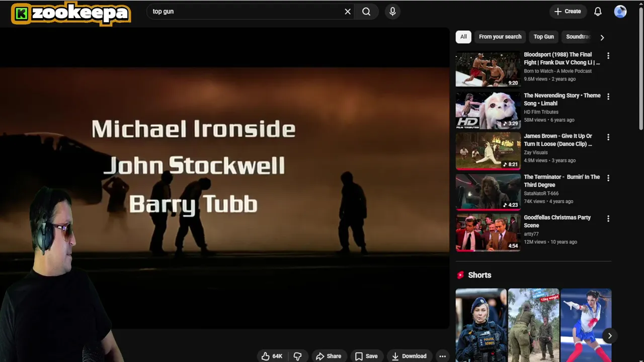This screenshot has height=362, width=644.
Task: Select the Top Gun chip
Action: pyautogui.click(x=543, y=37)
